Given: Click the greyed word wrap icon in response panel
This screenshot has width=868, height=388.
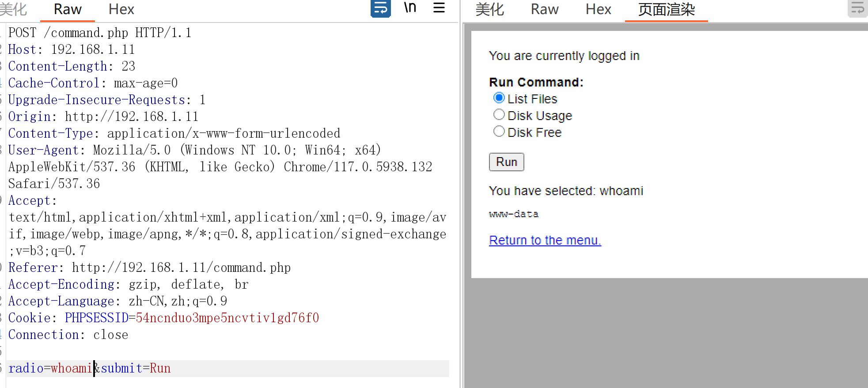Looking at the screenshot, I should (857, 8).
